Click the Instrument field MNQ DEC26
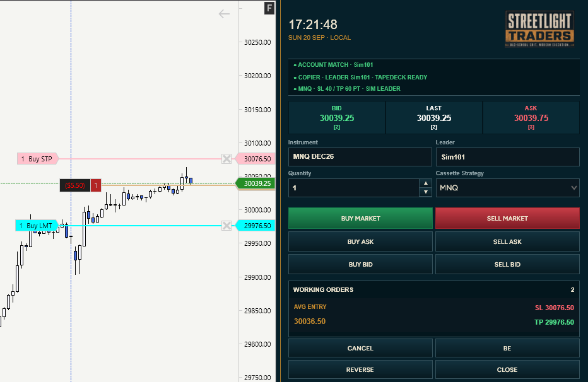Screen dimensions: 588x382 click(x=360, y=157)
